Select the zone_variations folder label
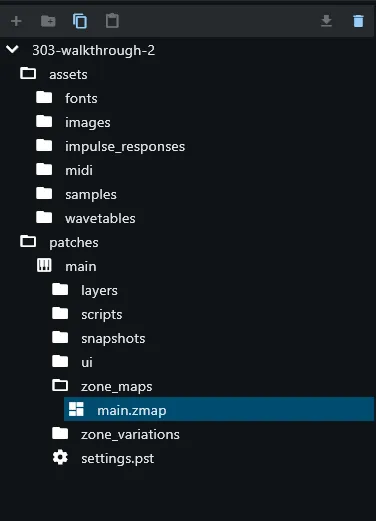 (x=130, y=435)
